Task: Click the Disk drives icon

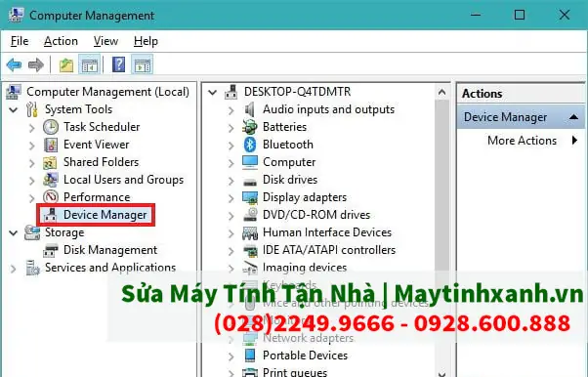Action: (250, 182)
